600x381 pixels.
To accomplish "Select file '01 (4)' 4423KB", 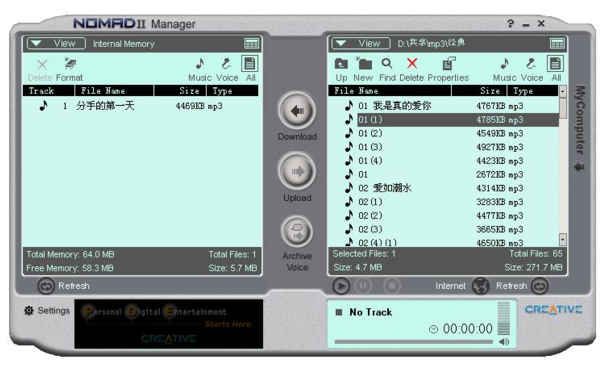I will tap(444, 161).
